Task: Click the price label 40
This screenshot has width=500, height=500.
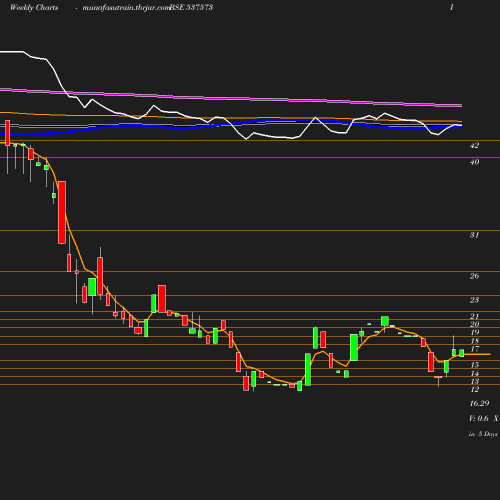Action: [x=474, y=162]
